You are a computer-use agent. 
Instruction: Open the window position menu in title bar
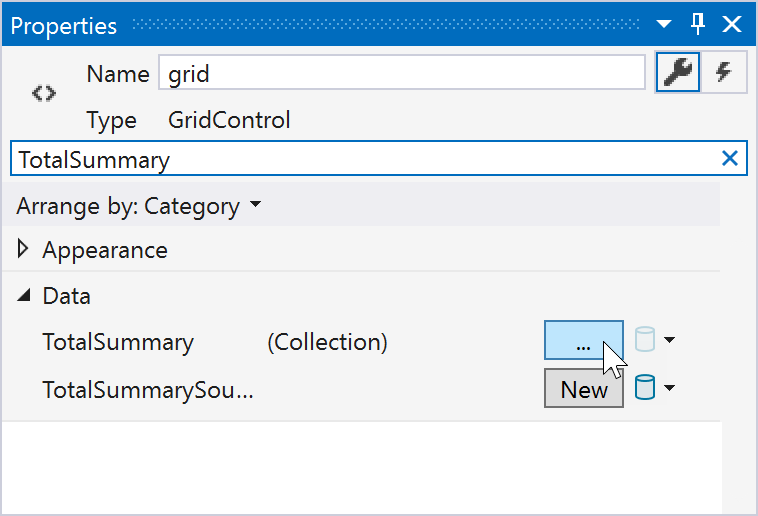[x=664, y=24]
